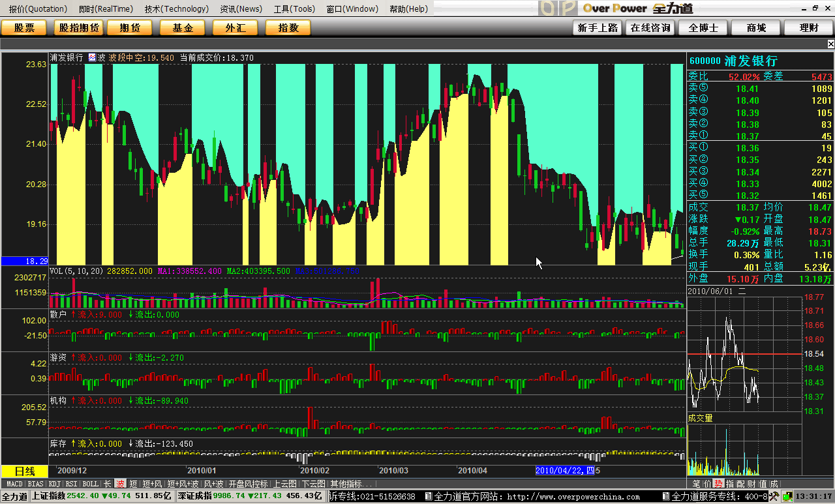Screen dimensions: 835x504
Task: Click the network connection status icon
Action: pyautogui.click(x=788, y=496)
